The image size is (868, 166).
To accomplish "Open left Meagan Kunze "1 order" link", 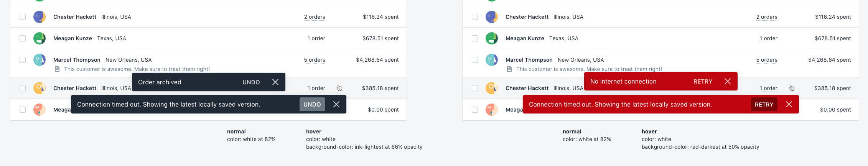I will (316, 38).
